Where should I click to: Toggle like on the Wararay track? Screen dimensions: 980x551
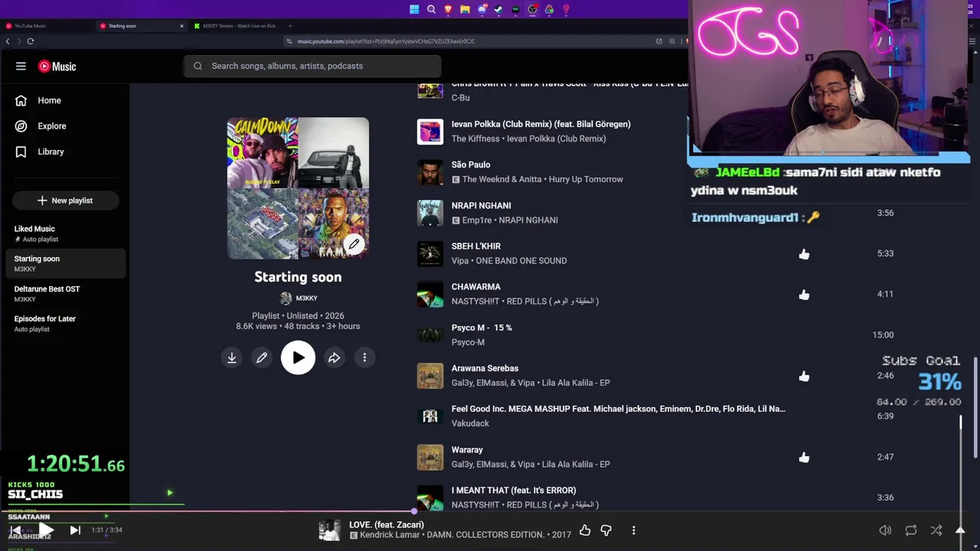804,458
